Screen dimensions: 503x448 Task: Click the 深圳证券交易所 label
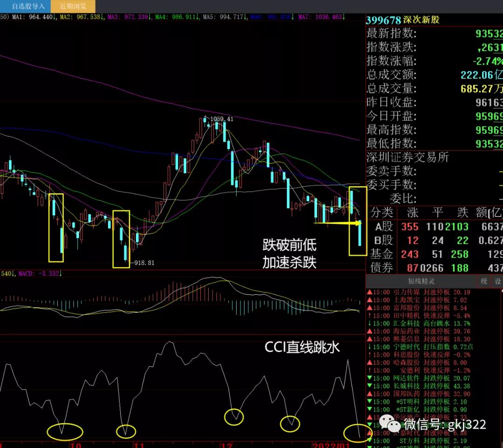(408, 157)
